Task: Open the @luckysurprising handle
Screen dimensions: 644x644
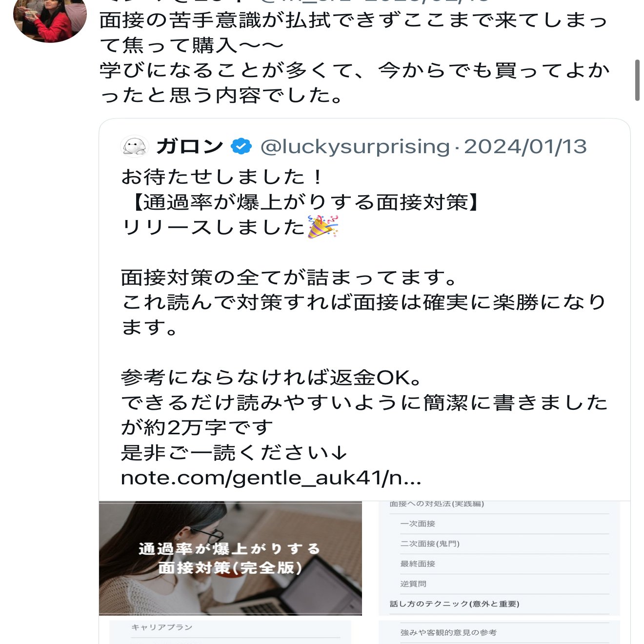Action: [355, 146]
